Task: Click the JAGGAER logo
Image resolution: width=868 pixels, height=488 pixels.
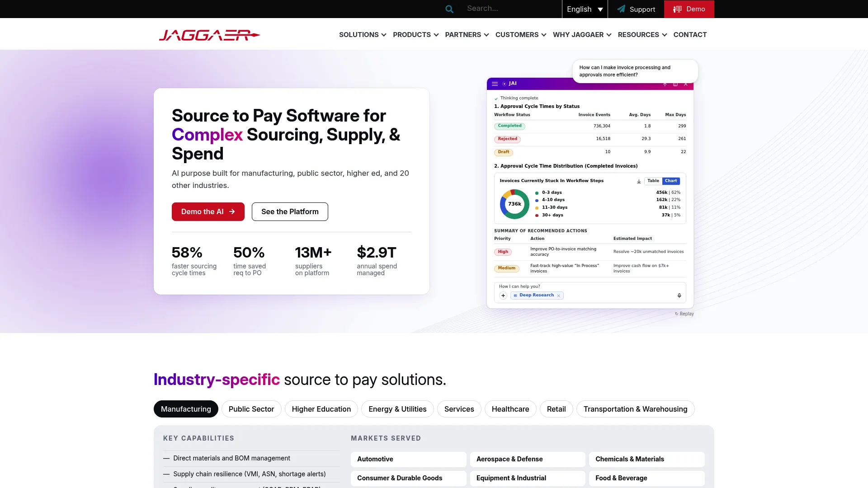Action: tap(209, 35)
